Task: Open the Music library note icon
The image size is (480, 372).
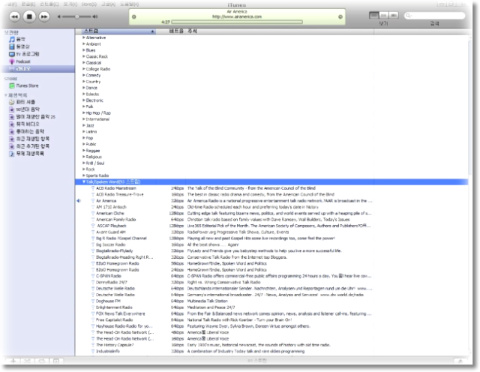Action: coord(12,39)
